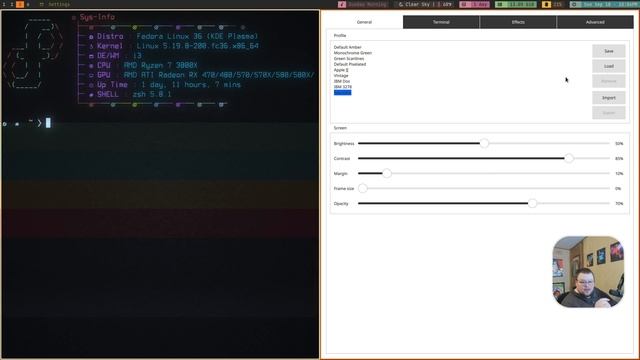This screenshot has width=640, height=360.
Task: Select the Monochrome Green profile
Action: coord(353,53)
